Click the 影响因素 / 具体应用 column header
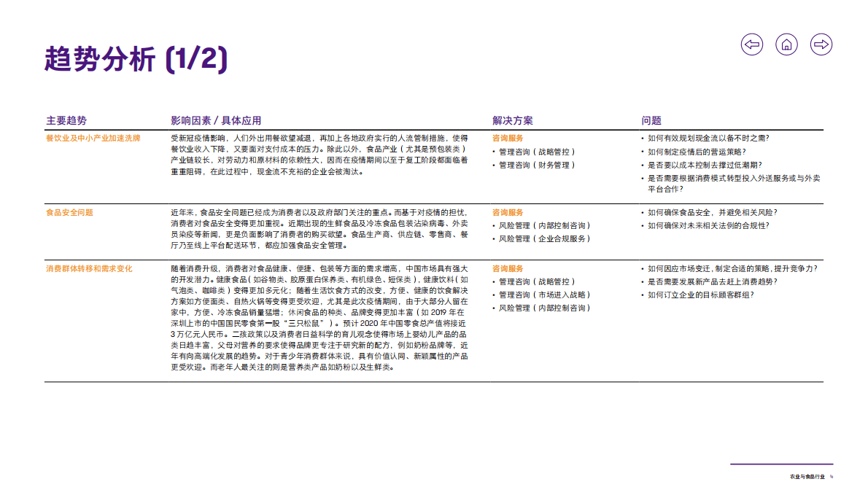Viewport: 868px width, 498px height. 216,120
